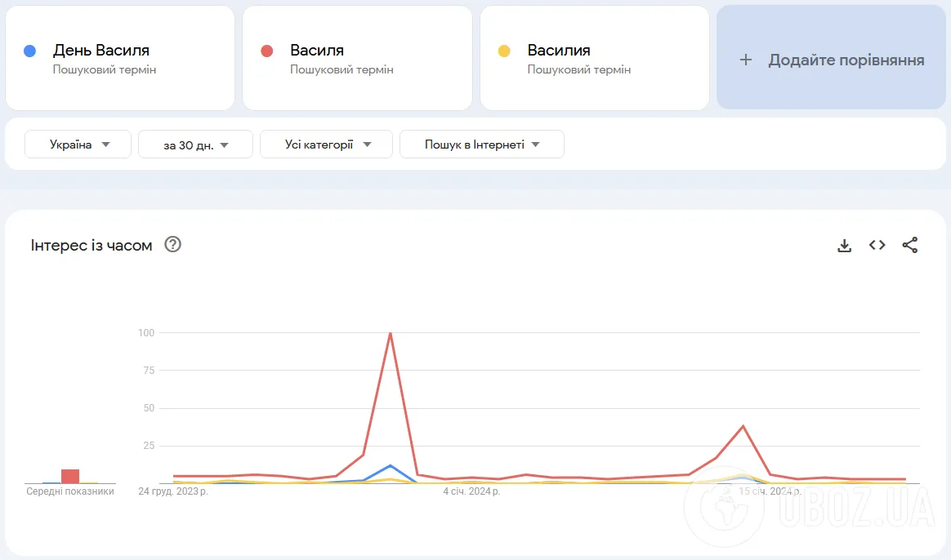
Task: Expand the Усі категорії dropdown
Action: click(x=326, y=144)
